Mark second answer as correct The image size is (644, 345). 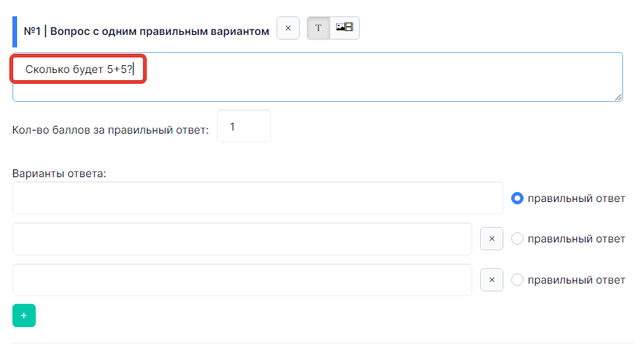tap(517, 239)
